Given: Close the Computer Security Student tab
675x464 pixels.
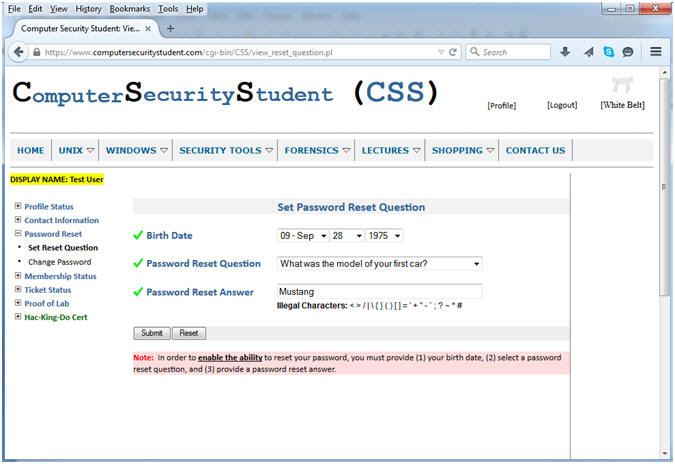Looking at the screenshot, I should [x=148, y=28].
